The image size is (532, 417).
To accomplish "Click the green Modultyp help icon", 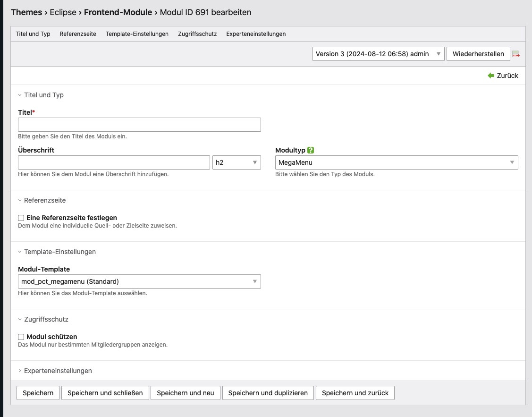I will [311, 150].
